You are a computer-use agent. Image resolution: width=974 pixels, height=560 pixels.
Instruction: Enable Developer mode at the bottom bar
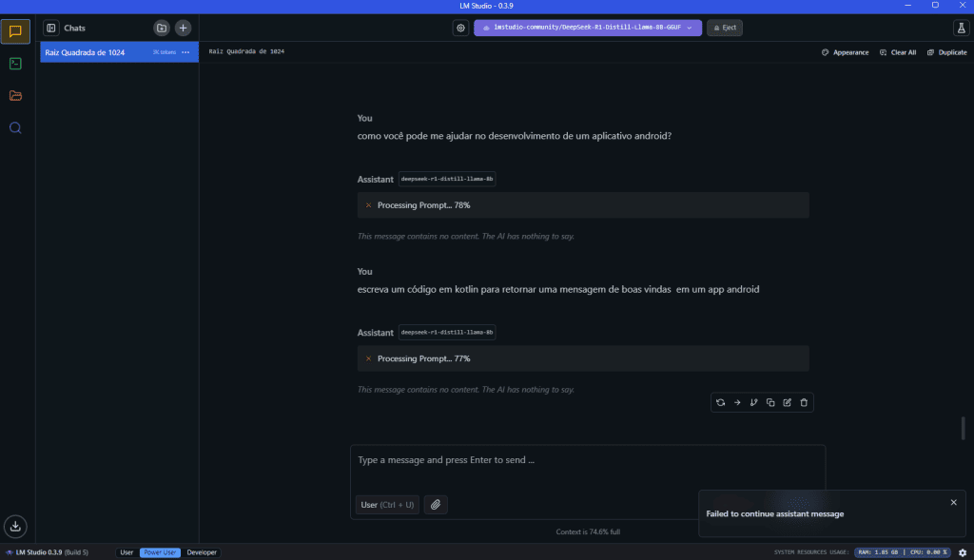click(x=201, y=552)
